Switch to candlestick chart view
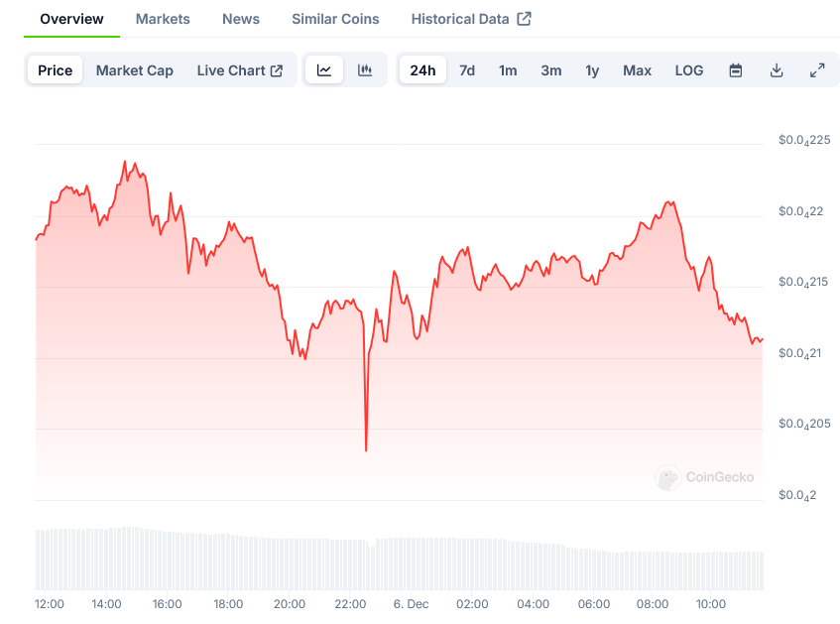Image resolution: width=840 pixels, height=624 pixels. click(x=365, y=70)
